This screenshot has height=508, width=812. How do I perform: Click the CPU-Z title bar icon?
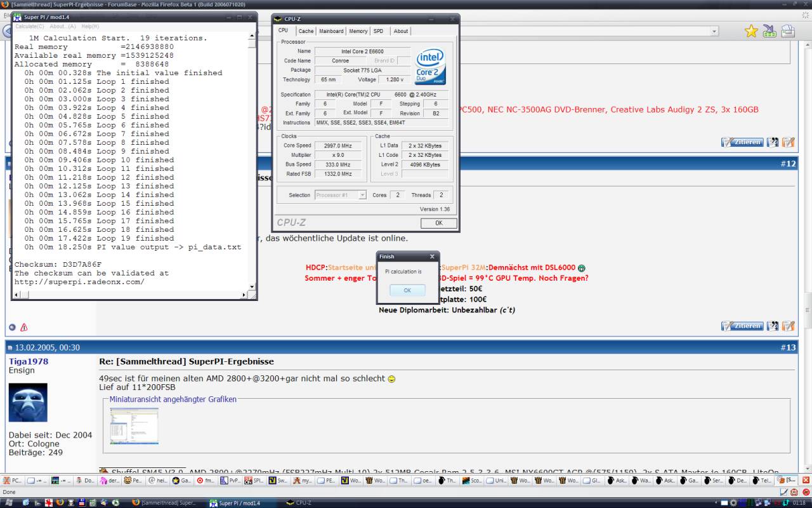pyautogui.click(x=278, y=19)
